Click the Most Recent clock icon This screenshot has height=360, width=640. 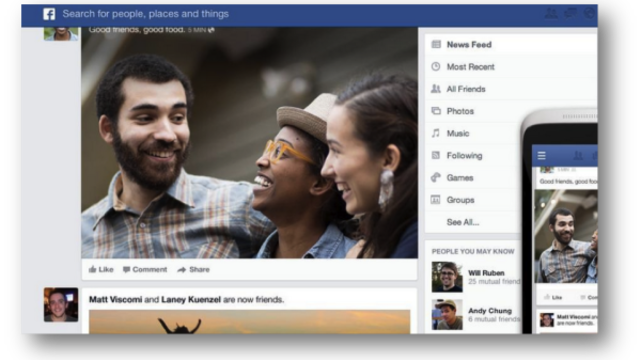(x=436, y=66)
